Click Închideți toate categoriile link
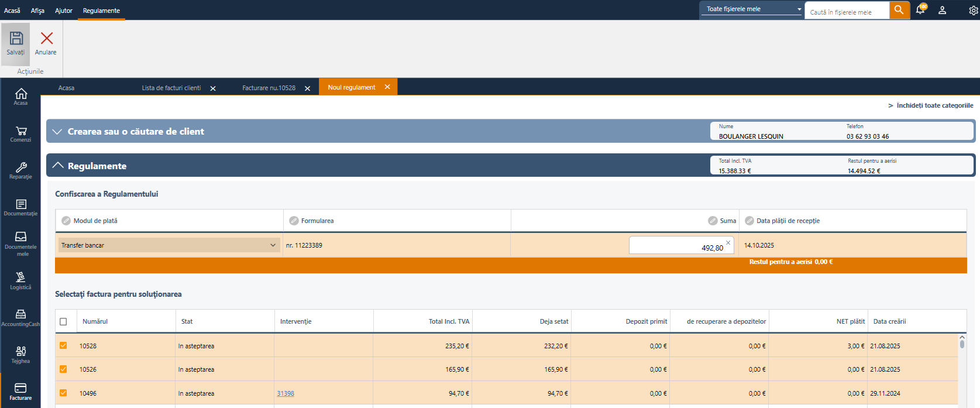The image size is (980, 408). [935, 105]
